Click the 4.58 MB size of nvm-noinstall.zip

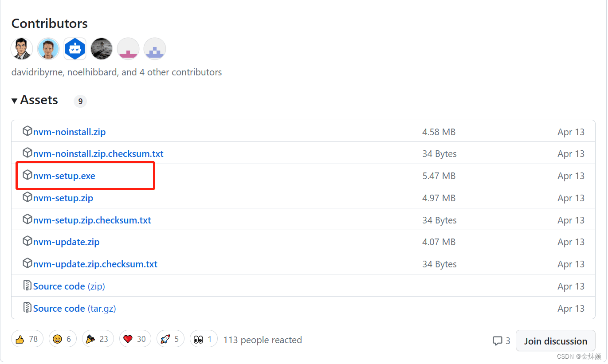[x=439, y=132]
